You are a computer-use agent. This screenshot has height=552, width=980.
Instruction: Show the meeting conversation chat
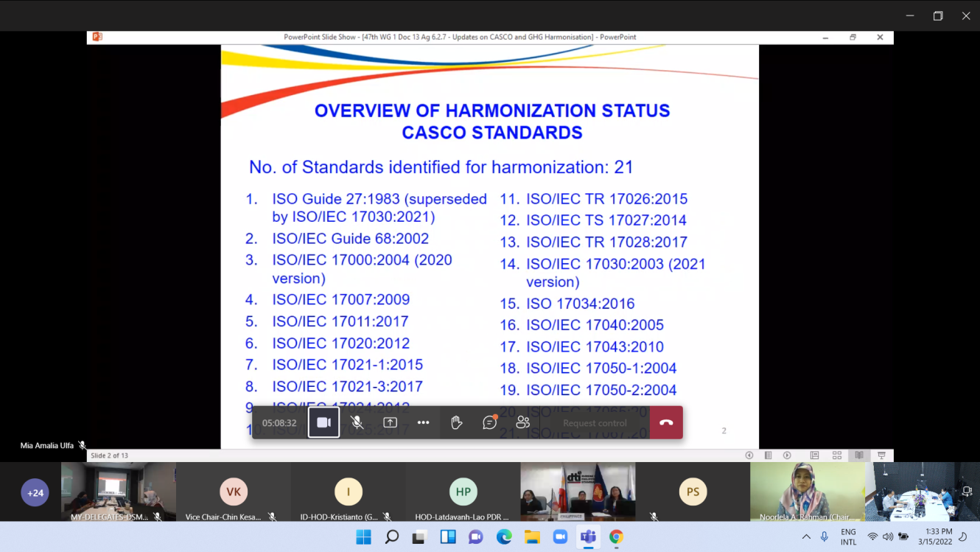tap(489, 423)
